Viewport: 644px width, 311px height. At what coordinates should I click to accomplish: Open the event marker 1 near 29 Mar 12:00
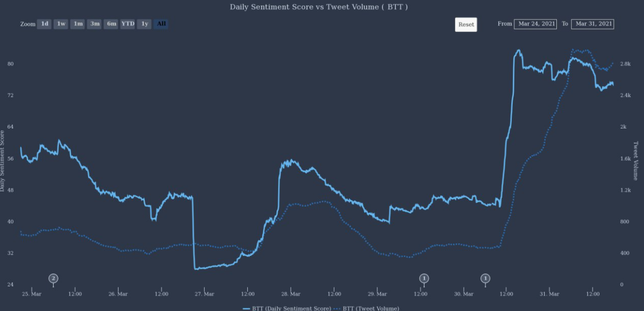click(424, 278)
